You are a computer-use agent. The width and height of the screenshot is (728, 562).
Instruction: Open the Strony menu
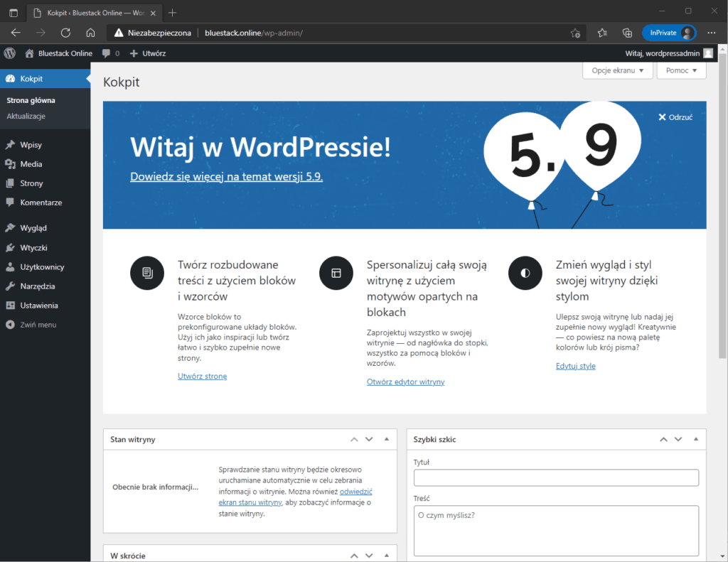(x=45, y=183)
